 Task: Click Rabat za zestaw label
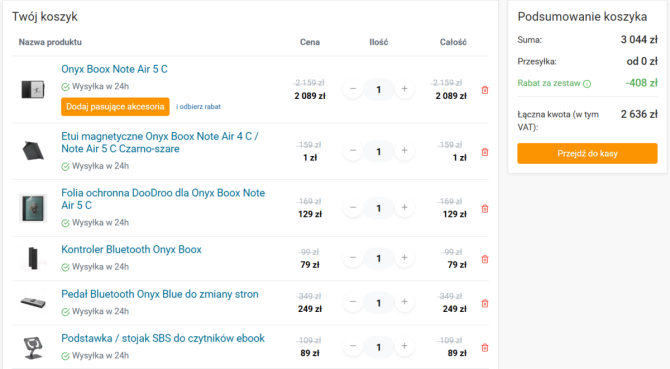pyautogui.click(x=549, y=83)
